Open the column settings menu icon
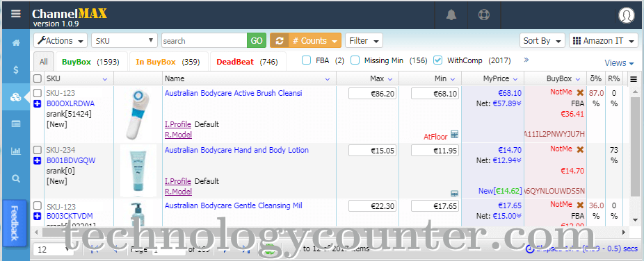The height and width of the screenshot is (261, 644). click(634, 80)
